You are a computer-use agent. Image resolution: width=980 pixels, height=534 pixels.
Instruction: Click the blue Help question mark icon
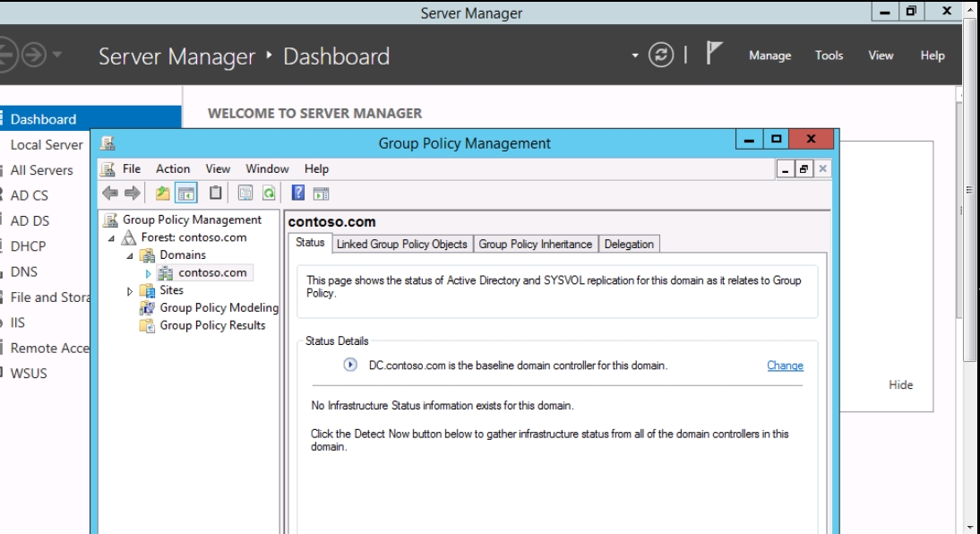click(298, 193)
